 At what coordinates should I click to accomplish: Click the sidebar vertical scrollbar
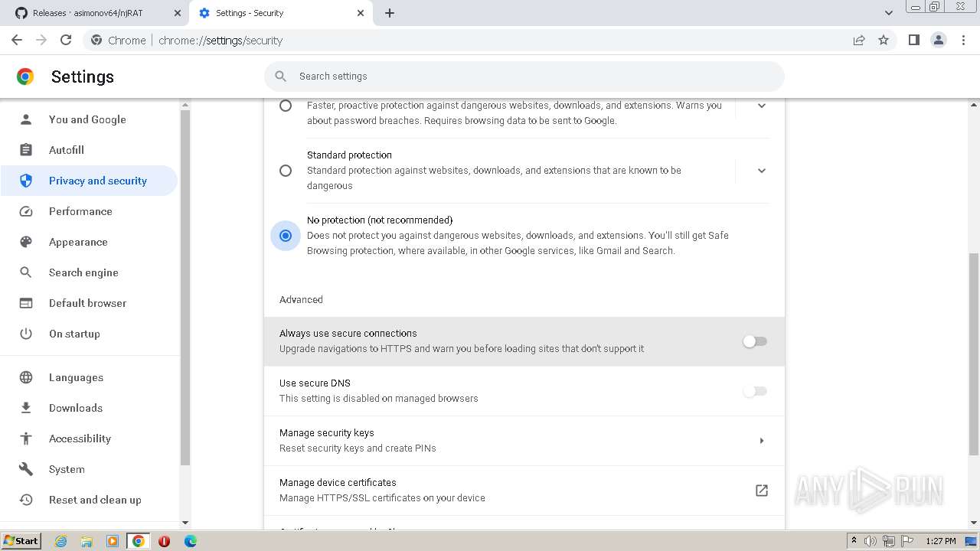(x=185, y=288)
